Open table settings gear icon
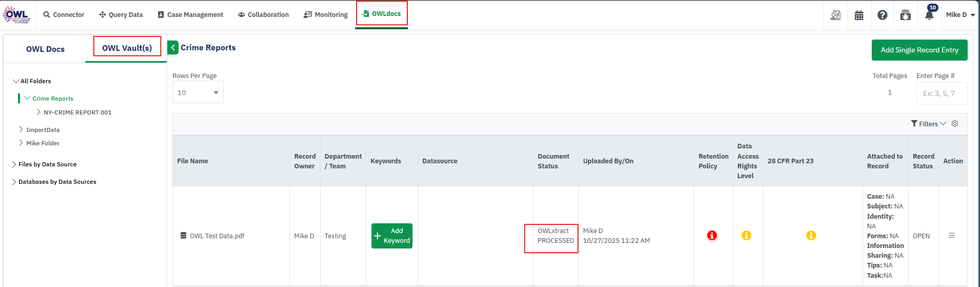The height and width of the screenshot is (287, 980). [x=955, y=124]
